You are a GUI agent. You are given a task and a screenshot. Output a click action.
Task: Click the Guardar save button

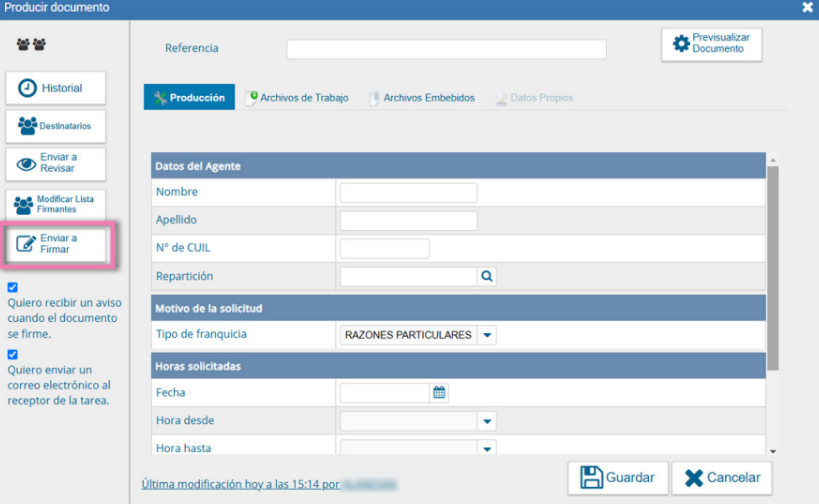[618, 478]
